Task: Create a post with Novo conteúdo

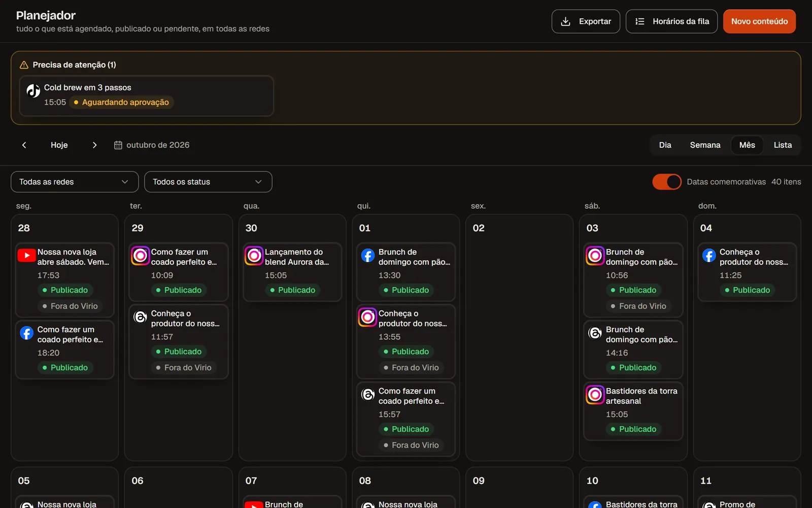Action: [759, 21]
